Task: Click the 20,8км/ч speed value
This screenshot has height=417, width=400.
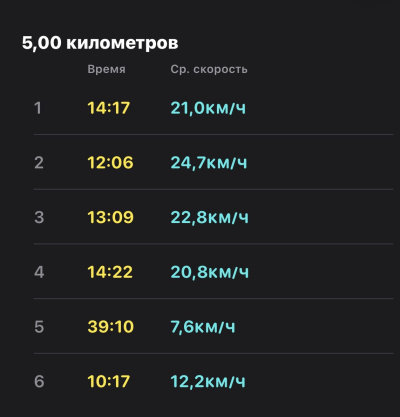Action: point(210,272)
